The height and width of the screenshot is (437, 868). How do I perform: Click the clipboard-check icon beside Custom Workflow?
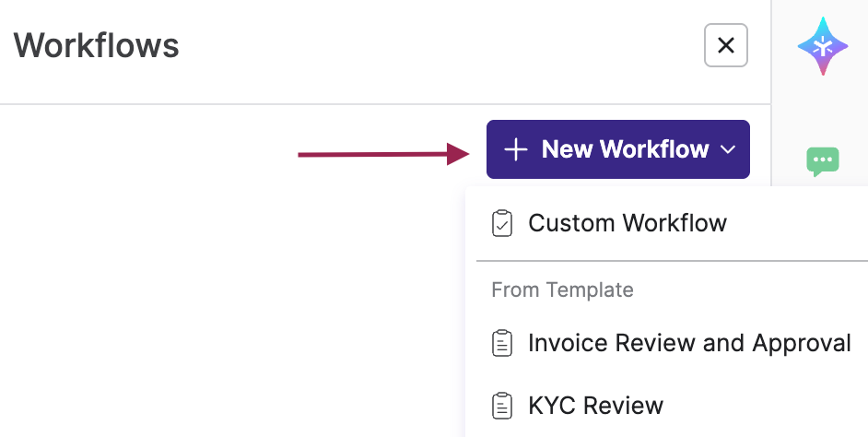tap(502, 223)
